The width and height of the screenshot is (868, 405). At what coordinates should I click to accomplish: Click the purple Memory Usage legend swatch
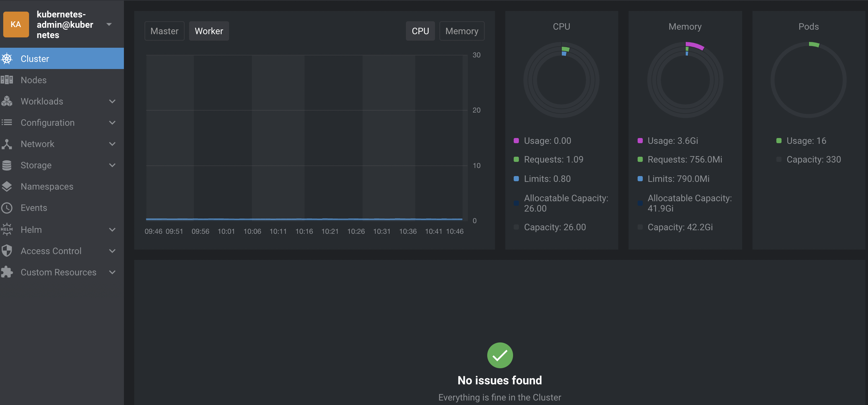(640, 141)
